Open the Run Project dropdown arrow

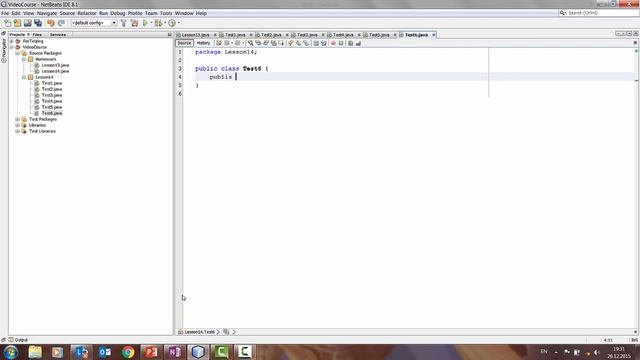[151, 23]
